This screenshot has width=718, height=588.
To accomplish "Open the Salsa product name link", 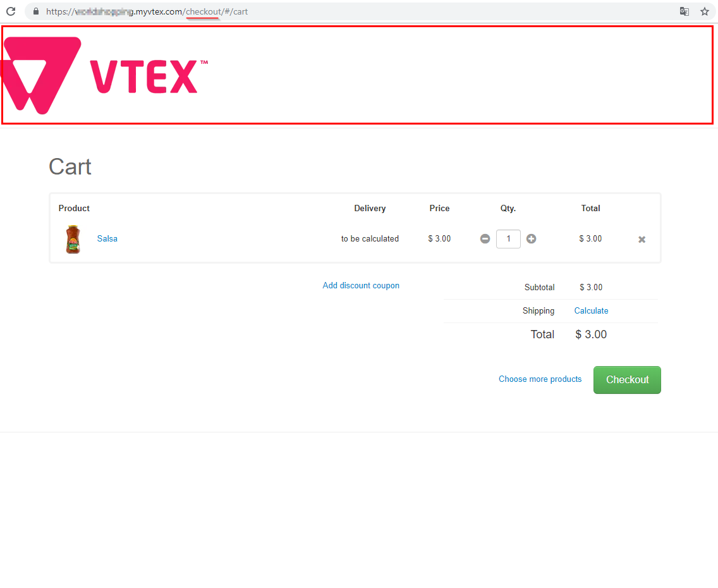I will point(107,239).
